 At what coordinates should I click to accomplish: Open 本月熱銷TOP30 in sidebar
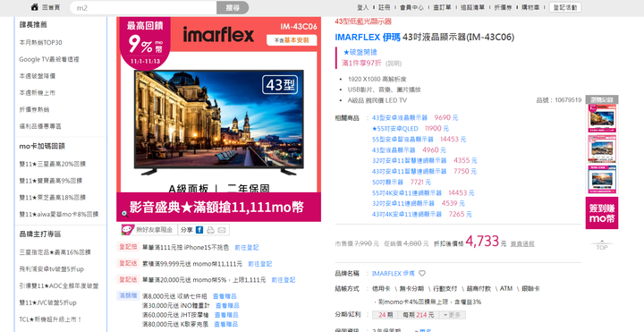[x=40, y=42]
